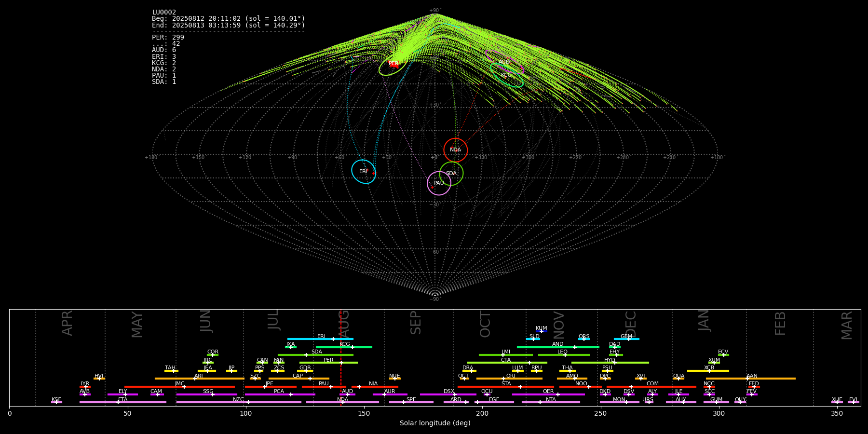Click the cyan ERI activity bar in timeline

click(320, 339)
